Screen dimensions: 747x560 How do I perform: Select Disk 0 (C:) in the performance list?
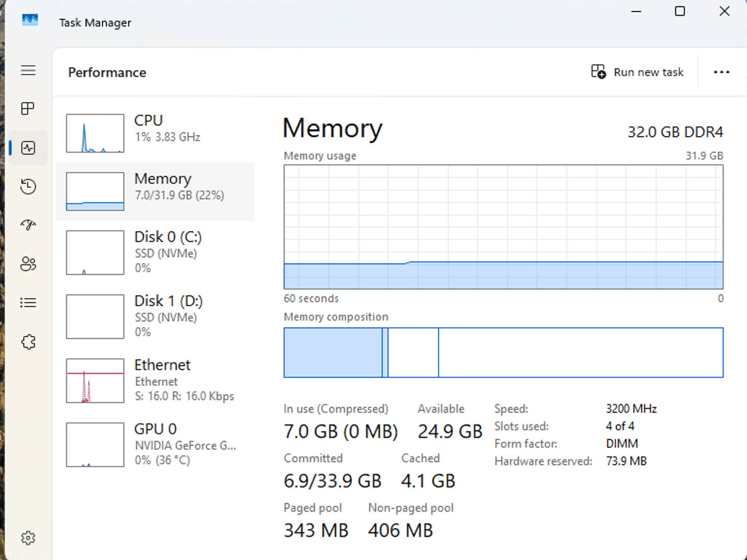[155, 252]
